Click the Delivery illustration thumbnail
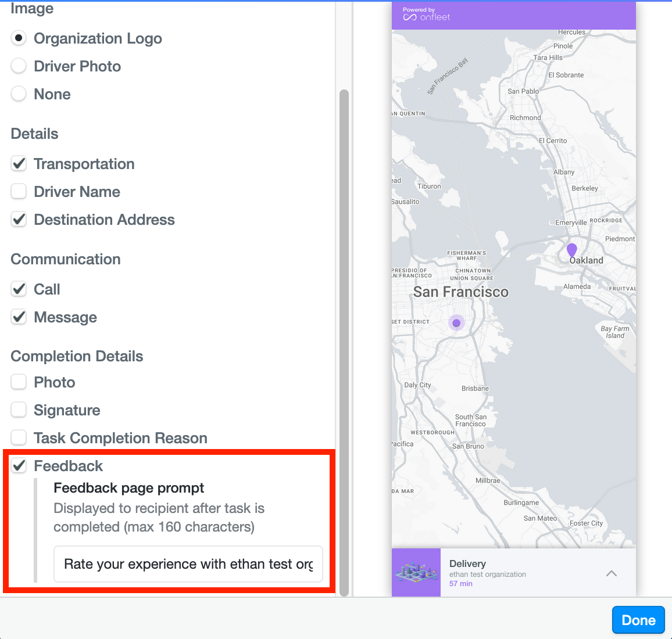This screenshot has width=672, height=639. 416,573
